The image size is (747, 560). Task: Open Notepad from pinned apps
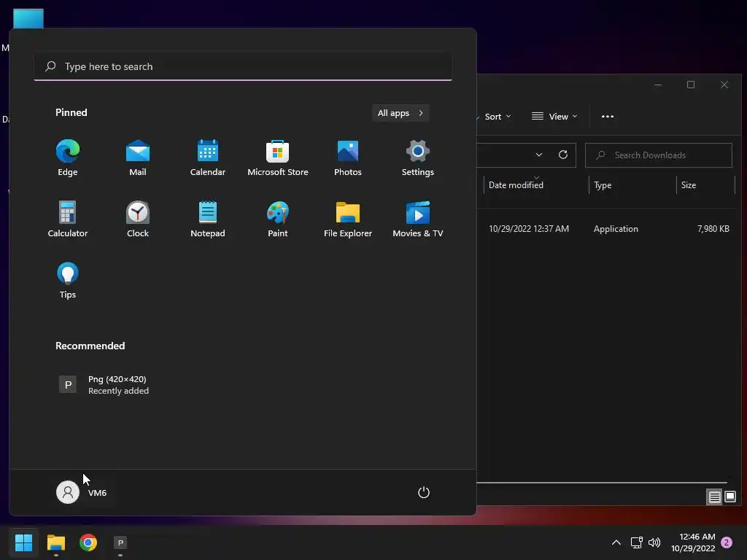[208, 219]
